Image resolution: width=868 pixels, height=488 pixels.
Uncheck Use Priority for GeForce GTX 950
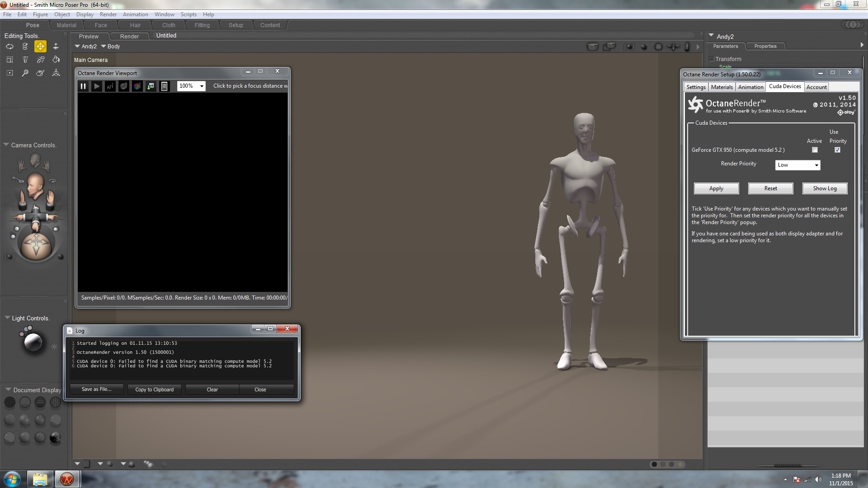[x=837, y=150]
